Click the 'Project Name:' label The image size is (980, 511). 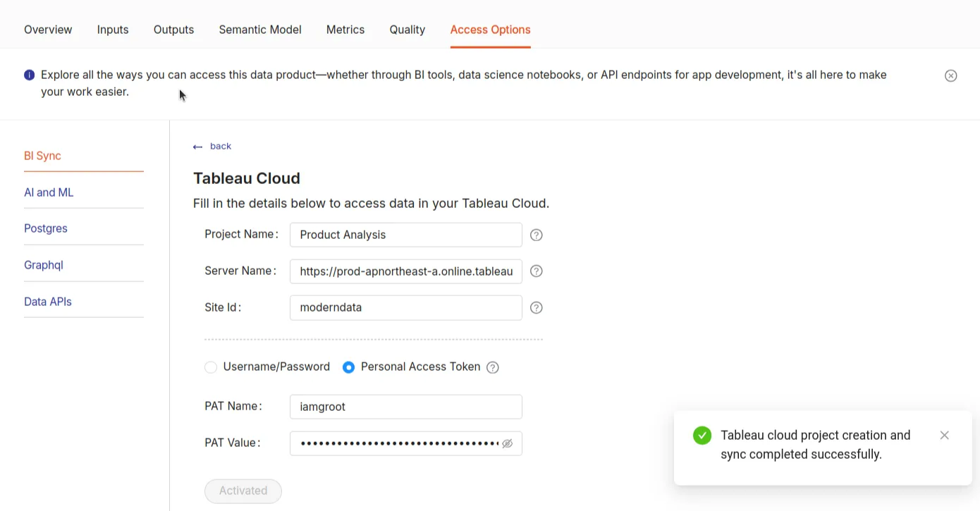pos(242,235)
